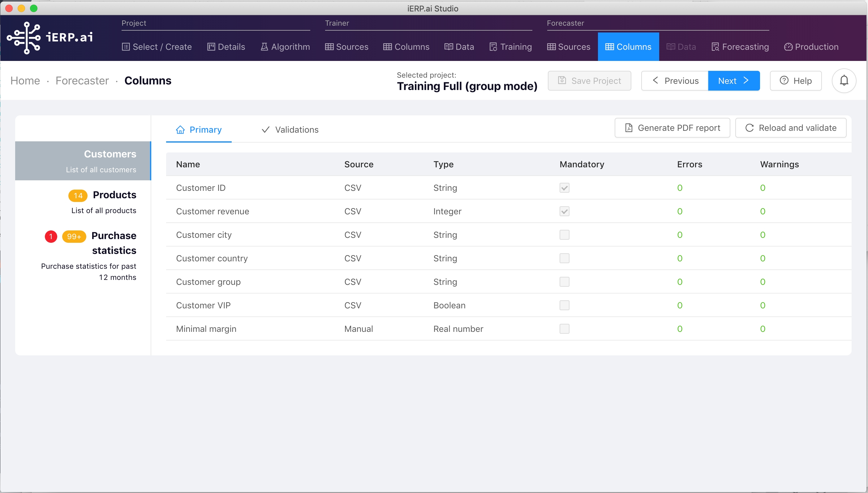Go back with Previous button
This screenshot has height=493, width=868.
675,81
